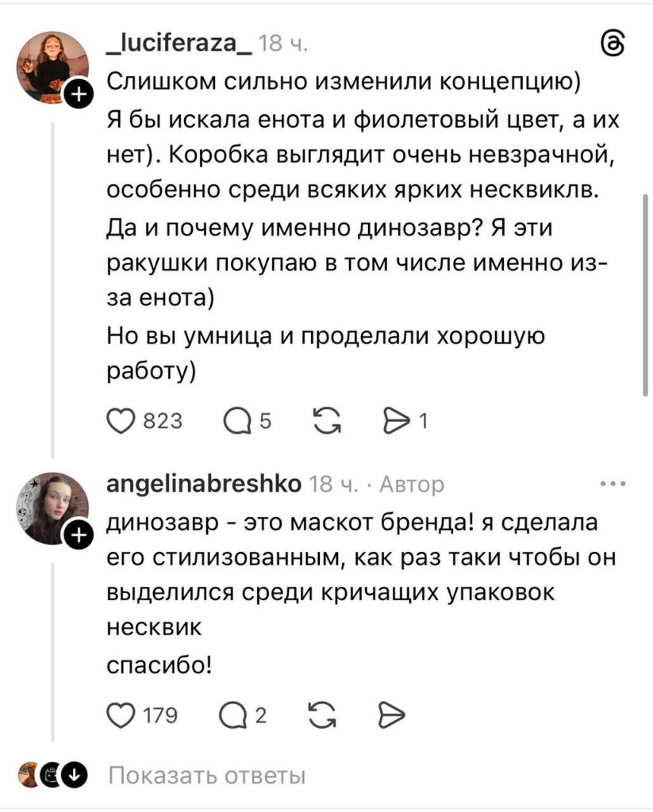Like the _luciferaza_ comment with heart icon
This screenshot has height=812, width=653.
coord(121,420)
